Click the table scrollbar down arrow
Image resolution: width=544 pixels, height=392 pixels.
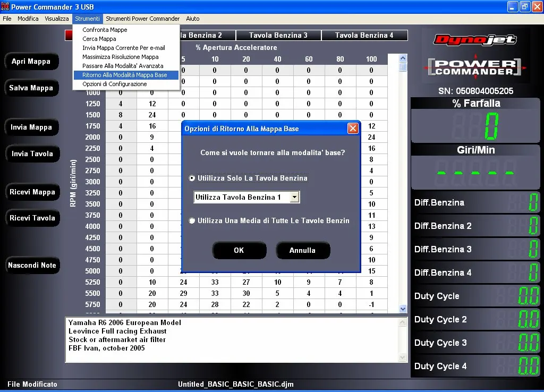coord(403,309)
